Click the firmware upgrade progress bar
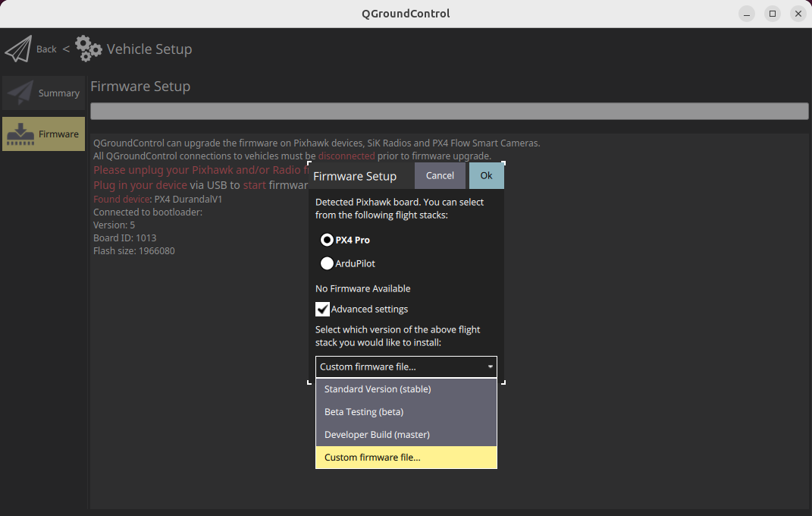This screenshot has width=812, height=516. [x=450, y=112]
